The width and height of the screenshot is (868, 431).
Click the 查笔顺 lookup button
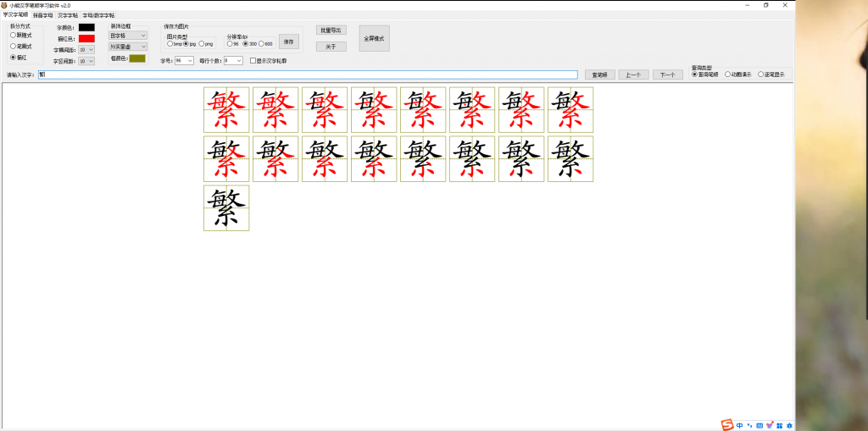(x=600, y=75)
